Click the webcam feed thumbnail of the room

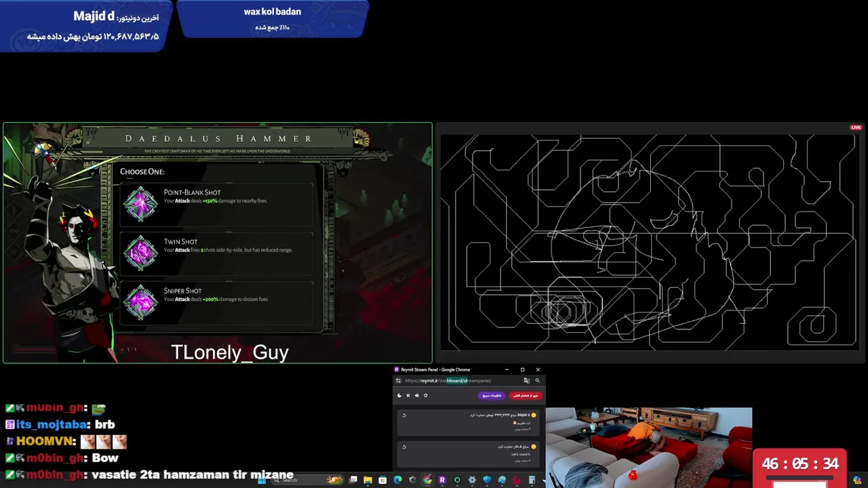click(x=648, y=447)
